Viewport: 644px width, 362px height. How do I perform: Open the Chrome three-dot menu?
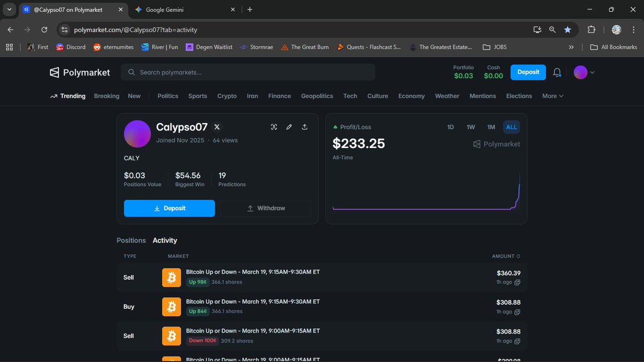click(633, 29)
